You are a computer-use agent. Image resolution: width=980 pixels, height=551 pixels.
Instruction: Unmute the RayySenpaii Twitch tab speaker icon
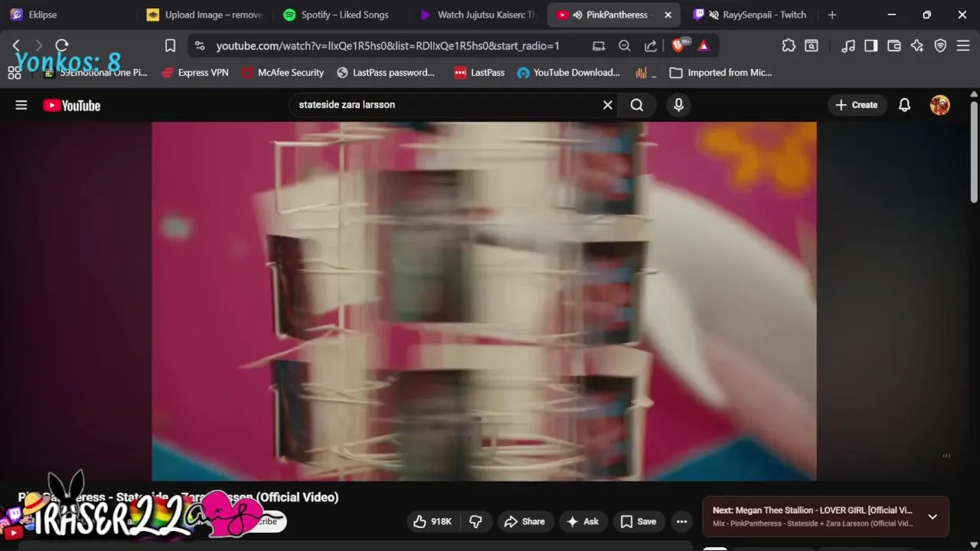pos(714,15)
